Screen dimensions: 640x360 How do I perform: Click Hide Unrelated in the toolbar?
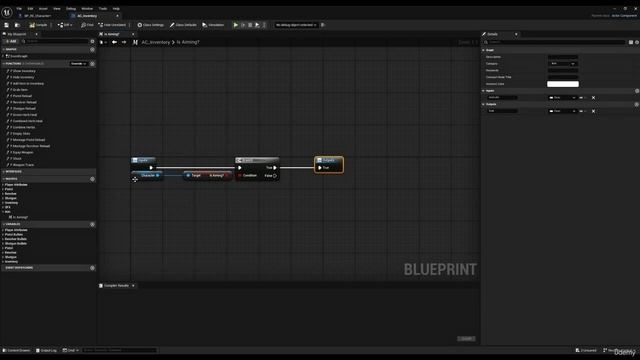[112, 25]
